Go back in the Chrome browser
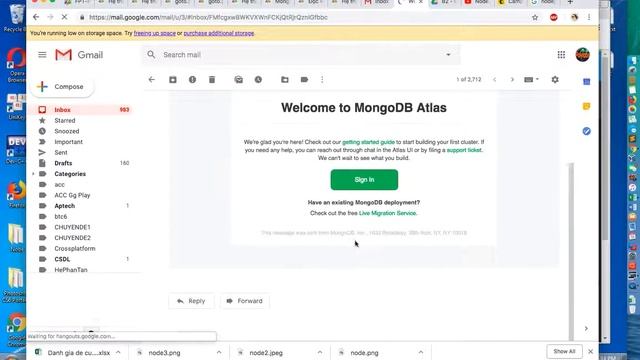640x360 pixels. tap(36, 17)
